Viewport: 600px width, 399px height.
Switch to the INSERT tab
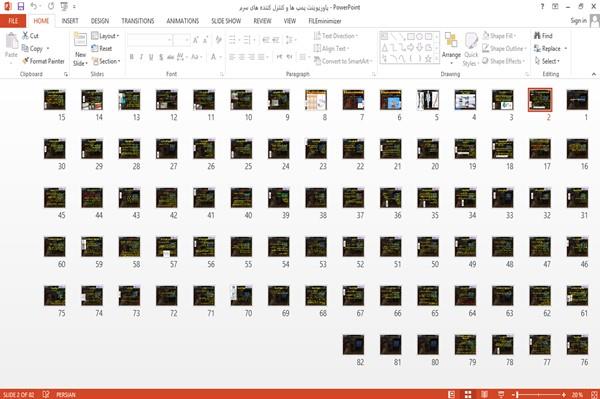coord(70,21)
